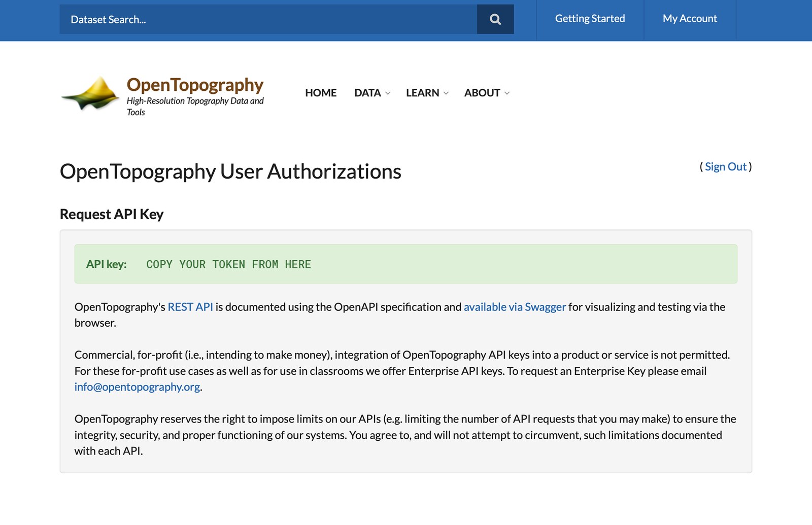Screen dimensions: 812x525
Task: Go to HOME navigation item
Action: click(x=321, y=93)
